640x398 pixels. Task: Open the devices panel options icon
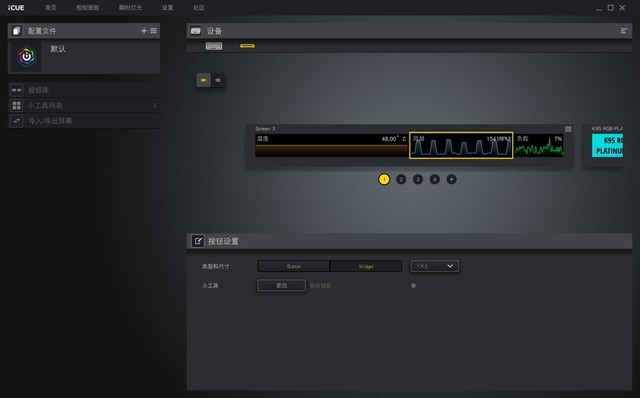coord(624,31)
